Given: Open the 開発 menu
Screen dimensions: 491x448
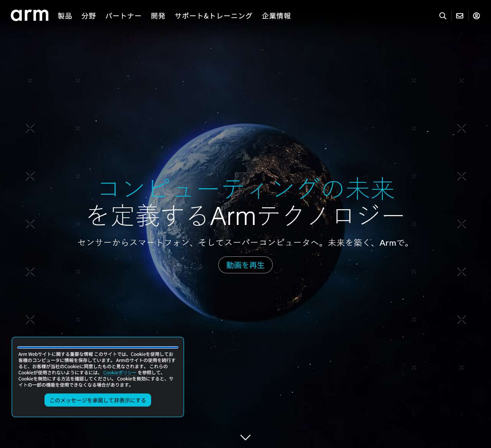Looking at the screenshot, I should [158, 16].
